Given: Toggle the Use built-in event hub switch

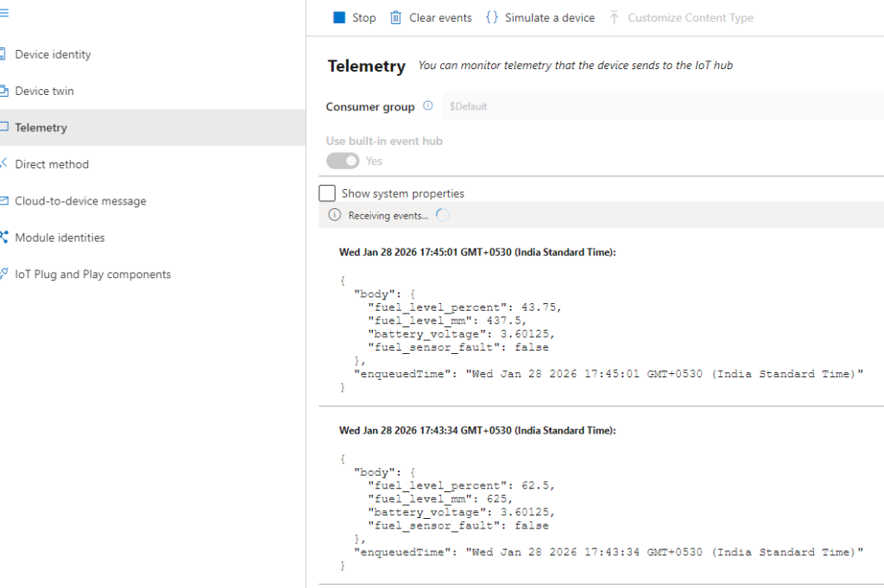Looking at the screenshot, I should (343, 161).
